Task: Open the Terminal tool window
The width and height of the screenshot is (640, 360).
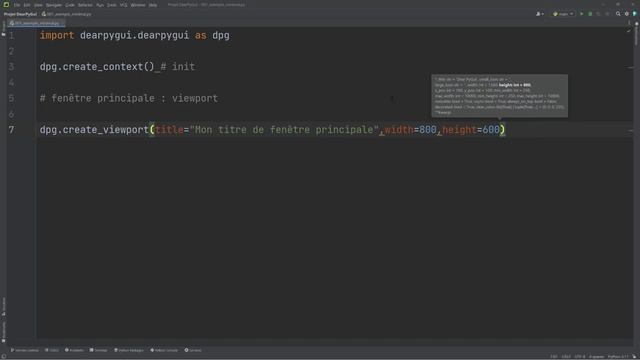Action: pos(98,350)
